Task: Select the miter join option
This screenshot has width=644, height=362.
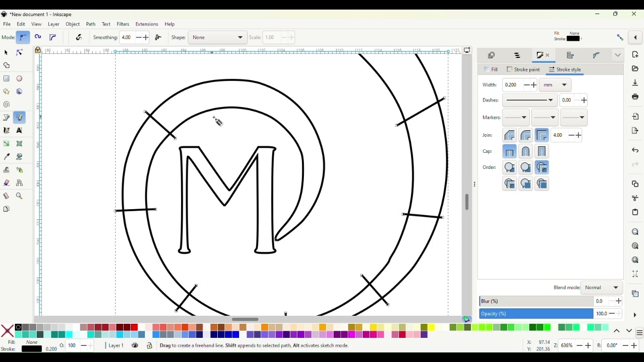Action: click(542, 136)
